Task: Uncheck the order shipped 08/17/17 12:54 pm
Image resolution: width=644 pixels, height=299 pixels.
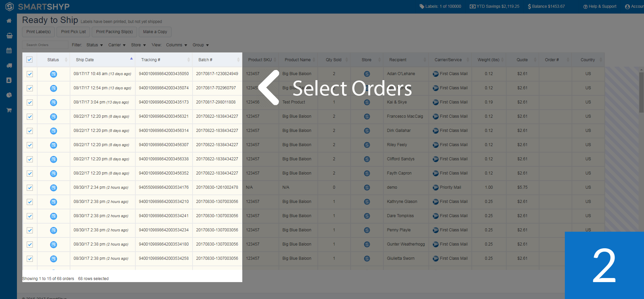Action: click(30, 88)
